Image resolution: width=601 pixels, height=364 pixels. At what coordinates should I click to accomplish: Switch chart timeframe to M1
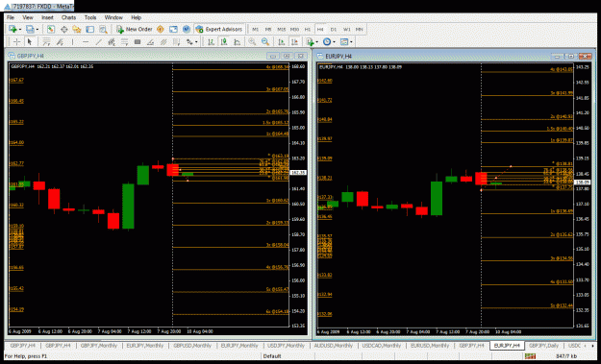(x=255, y=29)
